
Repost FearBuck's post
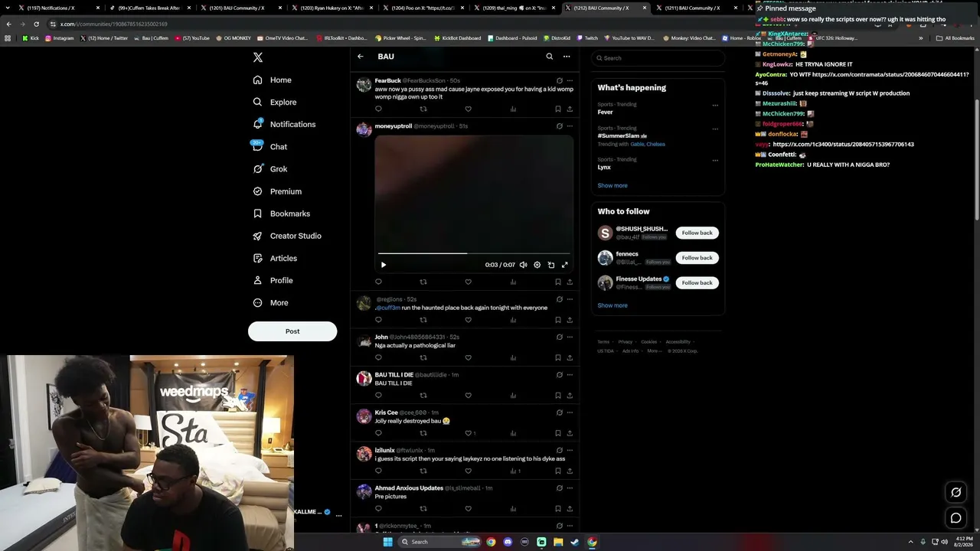[423, 109]
